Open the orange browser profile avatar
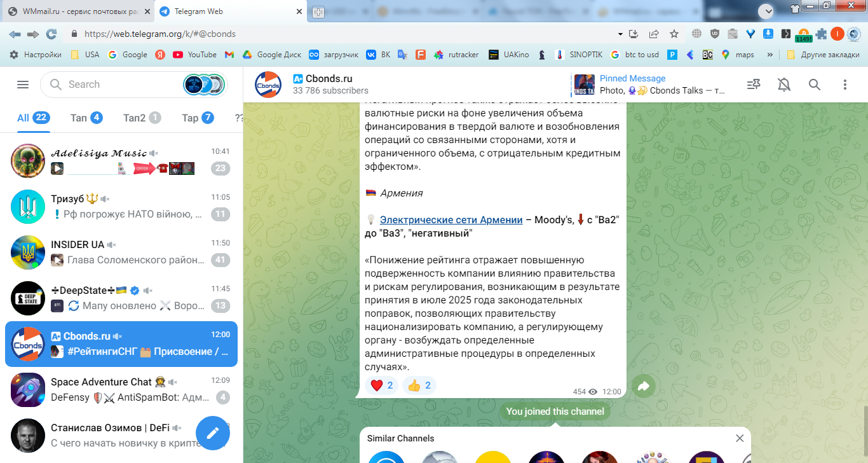868x463 pixels. [837, 34]
